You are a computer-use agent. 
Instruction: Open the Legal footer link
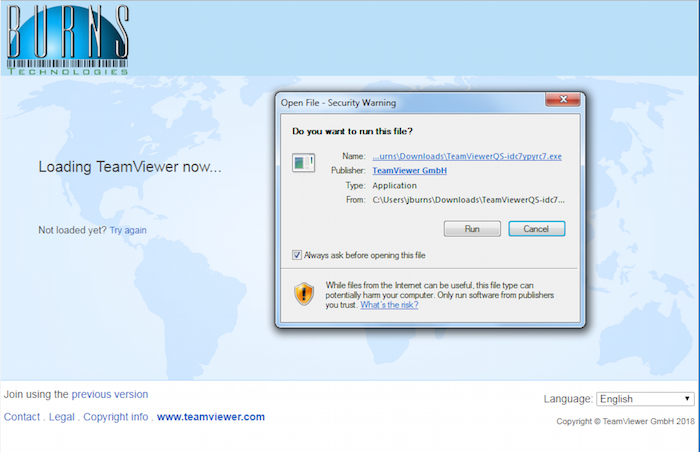pyautogui.click(x=62, y=417)
